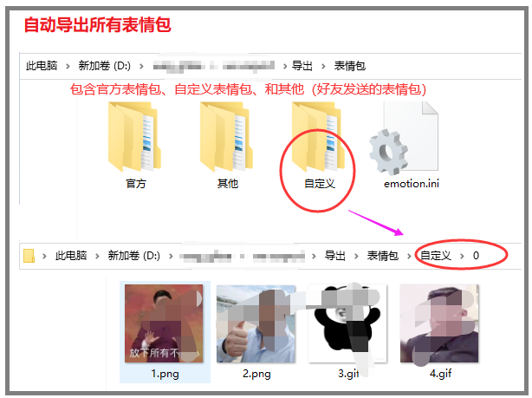The width and height of the screenshot is (532, 398).
Task: Click 导出 in the upper address bar
Action: coord(302,66)
